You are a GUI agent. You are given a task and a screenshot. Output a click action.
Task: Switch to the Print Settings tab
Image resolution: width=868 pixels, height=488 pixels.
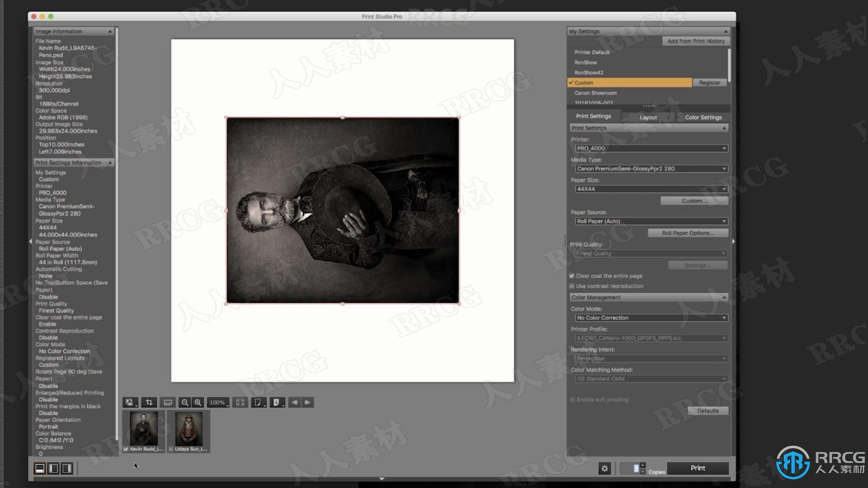point(593,116)
